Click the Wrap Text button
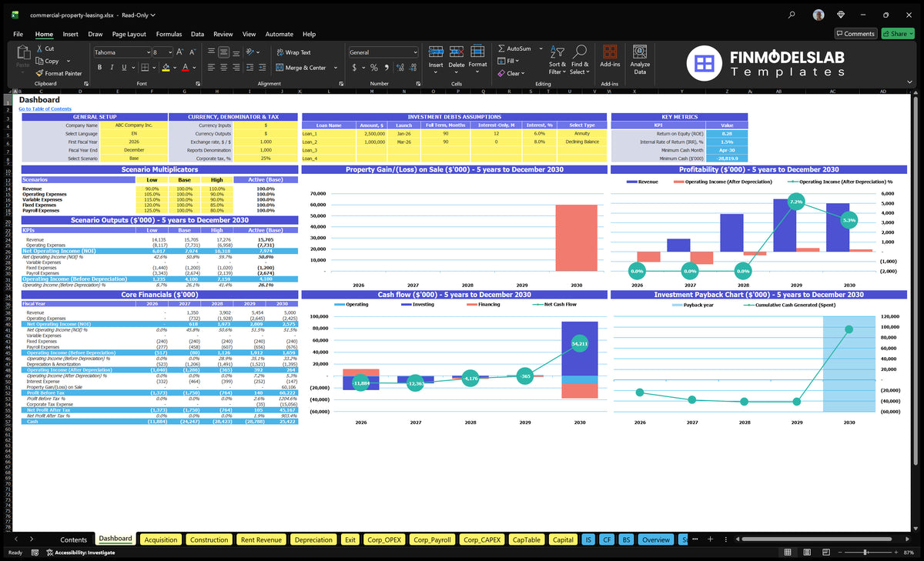Image resolution: width=924 pixels, height=561 pixels. 293,52
